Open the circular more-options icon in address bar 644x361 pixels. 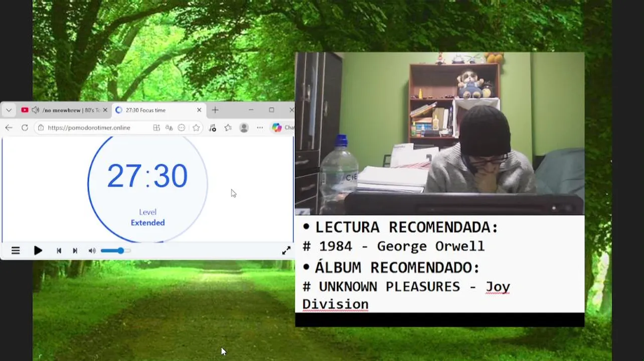(x=182, y=128)
